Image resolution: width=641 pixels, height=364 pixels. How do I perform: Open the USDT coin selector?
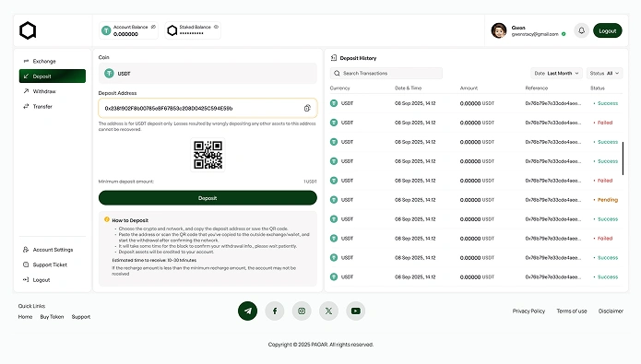(x=208, y=74)
